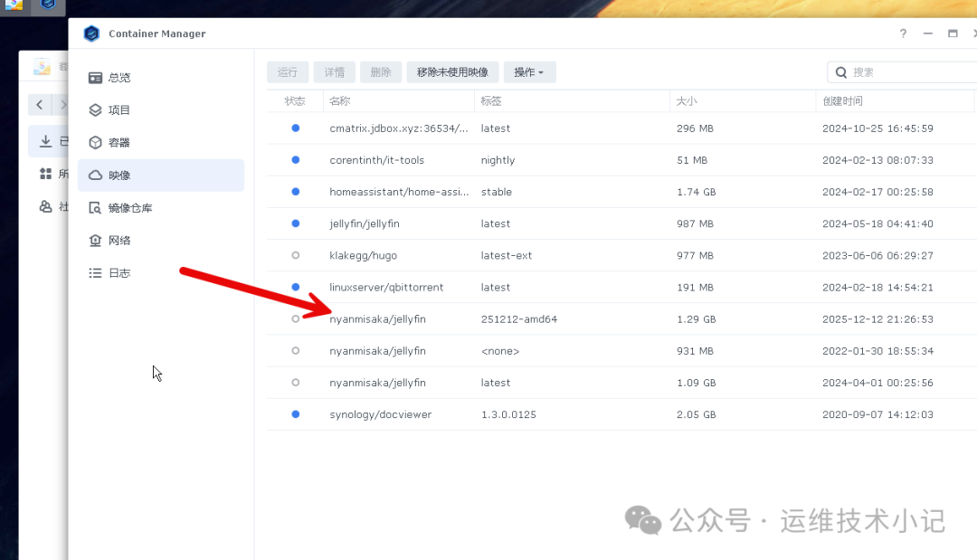
Task: Open the 日志 logs section
Action: (161, 273)
